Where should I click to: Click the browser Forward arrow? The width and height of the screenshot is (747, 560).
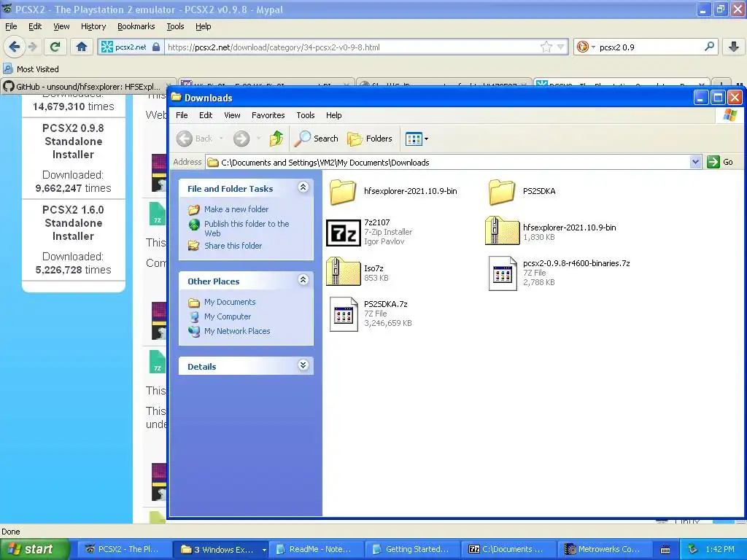(33, 47)
